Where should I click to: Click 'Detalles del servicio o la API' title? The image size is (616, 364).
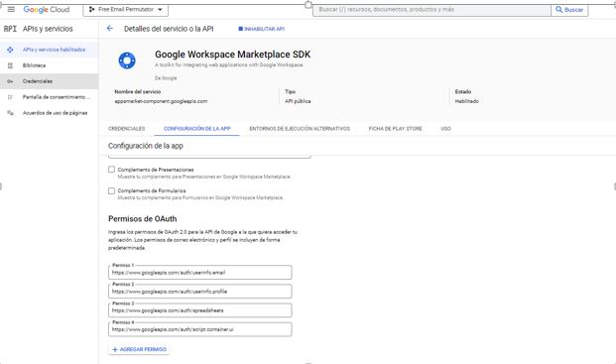pos(169,29)
